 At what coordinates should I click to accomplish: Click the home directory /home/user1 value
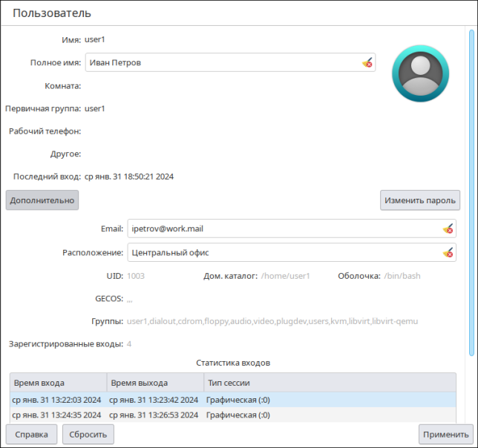pos(285,276)
